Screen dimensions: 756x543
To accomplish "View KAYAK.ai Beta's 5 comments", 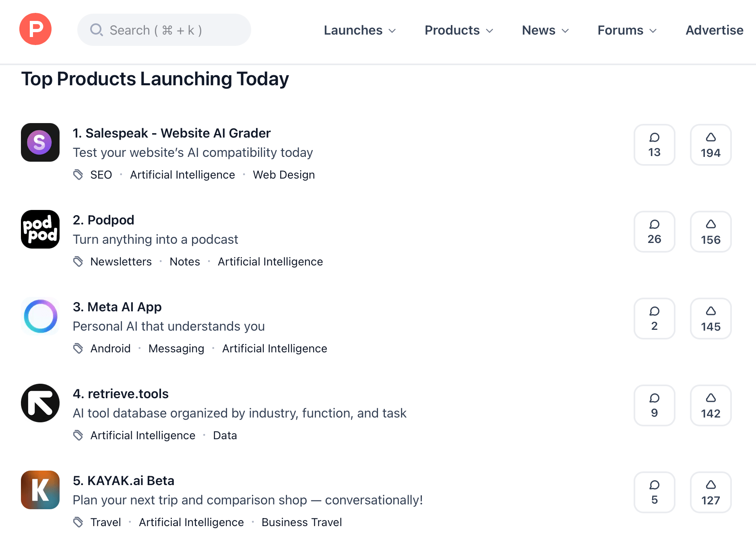I will pyautogui.click(x=655, y=492).
